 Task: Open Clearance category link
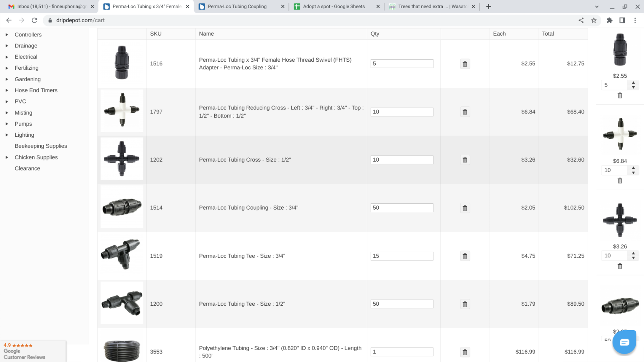click(x=27, y=169)
